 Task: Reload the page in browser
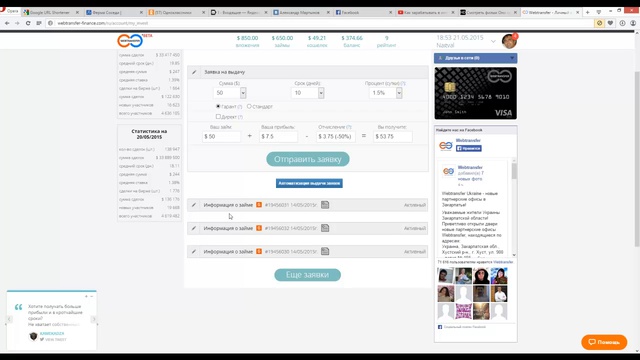[28, 23]
